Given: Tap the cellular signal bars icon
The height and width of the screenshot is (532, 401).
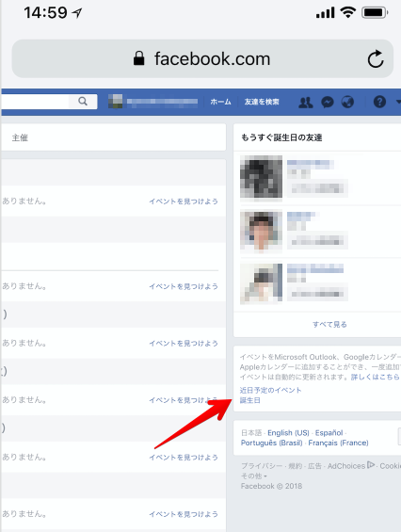Looking at the screenshot, I should point(326,13).
